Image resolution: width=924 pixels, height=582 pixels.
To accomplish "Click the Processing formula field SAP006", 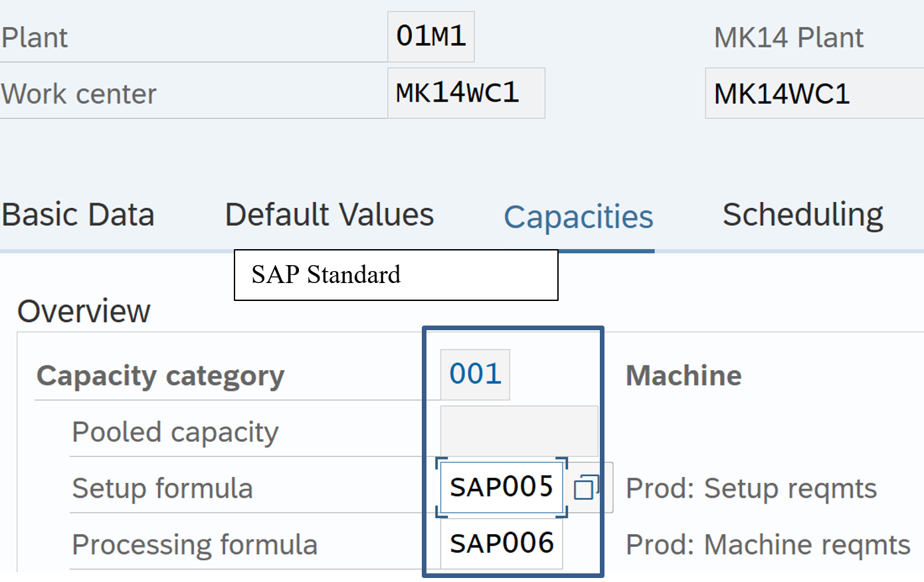I will click(501, 544).
